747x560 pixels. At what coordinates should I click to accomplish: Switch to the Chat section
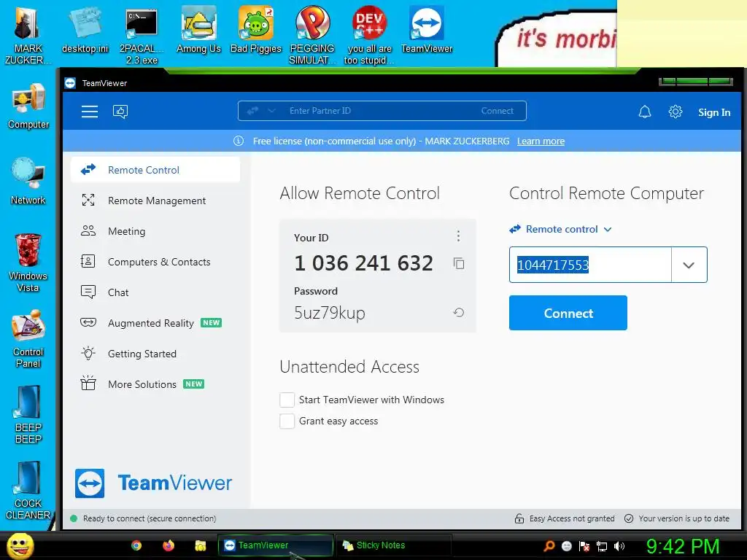[155, 292]
